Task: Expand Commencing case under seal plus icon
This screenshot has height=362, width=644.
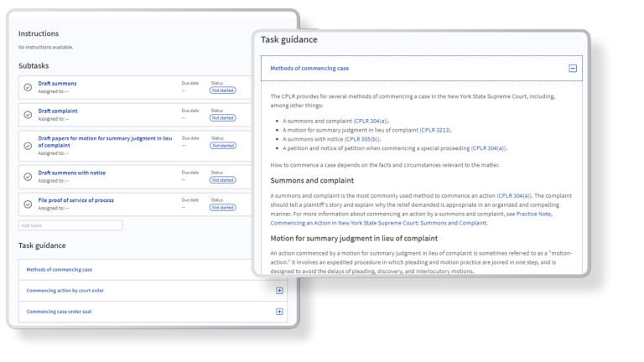Action: [279, 312]
